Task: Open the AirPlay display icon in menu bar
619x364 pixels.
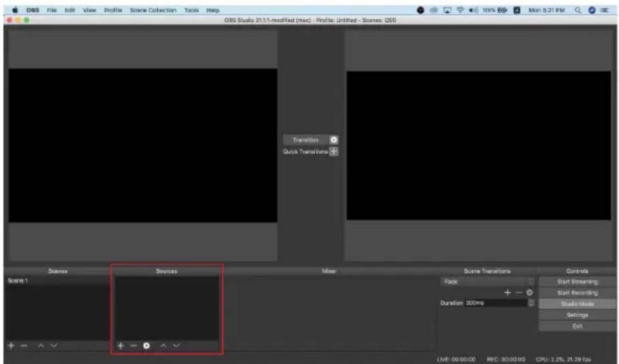Action: [x=447, y=10]
